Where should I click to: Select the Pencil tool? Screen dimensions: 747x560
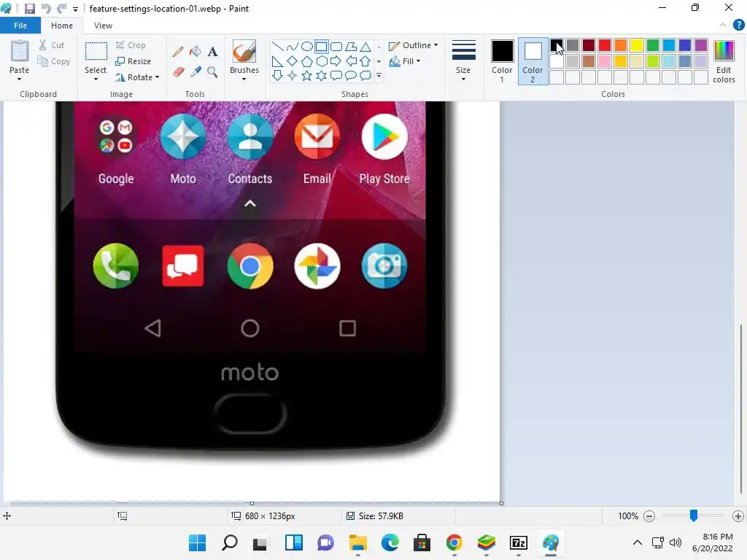[178, 52]
